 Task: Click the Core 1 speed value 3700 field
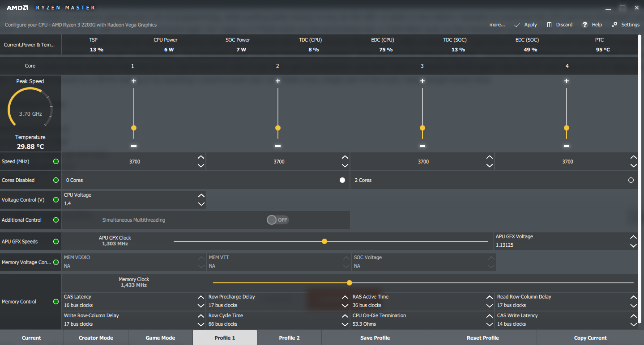pyautogui.click(x=134, y=162)
